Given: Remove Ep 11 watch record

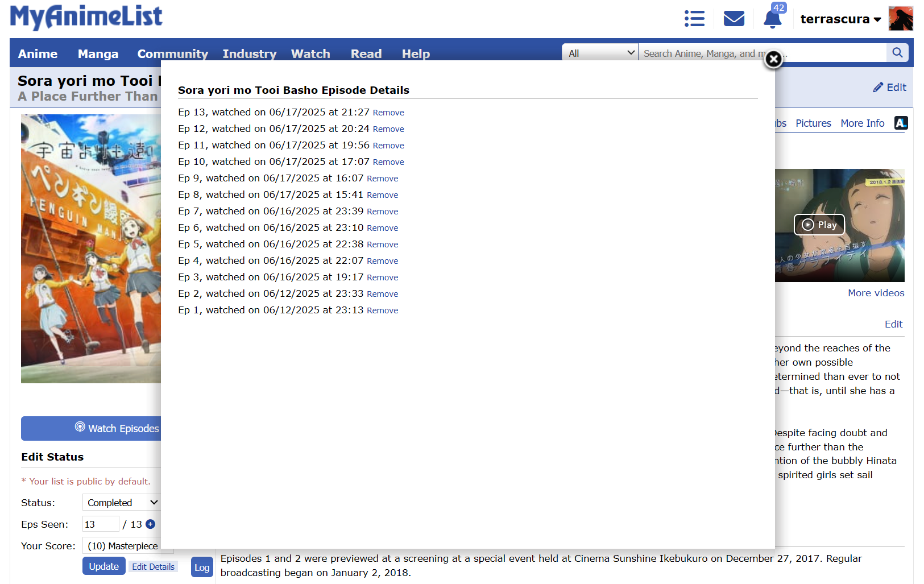Looking at the screenshot, I should pyautogui.click(x=388, y=146).
